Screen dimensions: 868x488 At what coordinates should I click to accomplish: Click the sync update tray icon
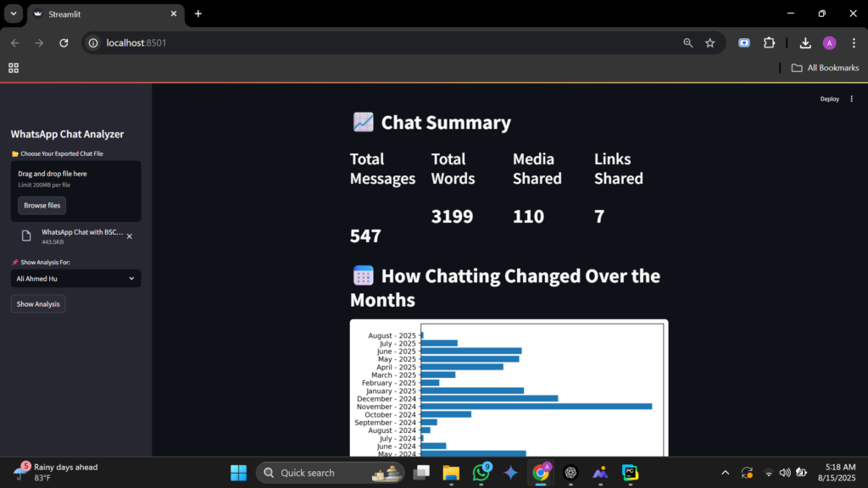(x=747, y=473)
